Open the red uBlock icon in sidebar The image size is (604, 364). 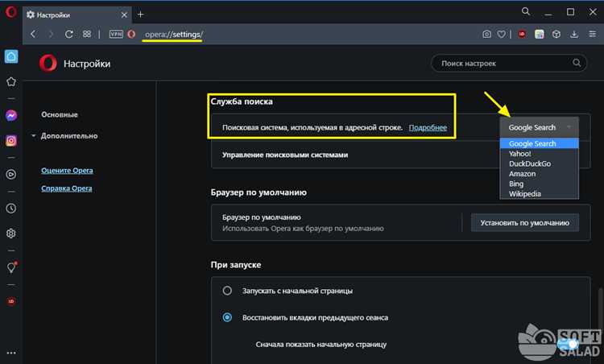(11, 301)
